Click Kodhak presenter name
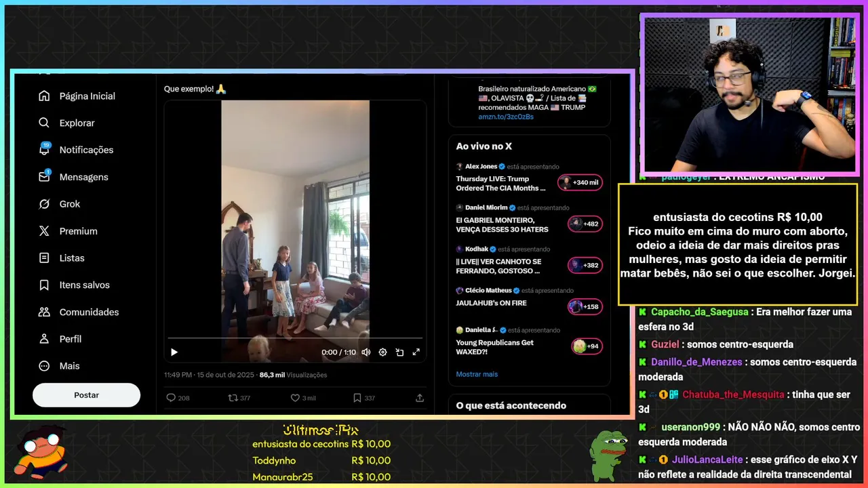868x488 pixels. 477,249
